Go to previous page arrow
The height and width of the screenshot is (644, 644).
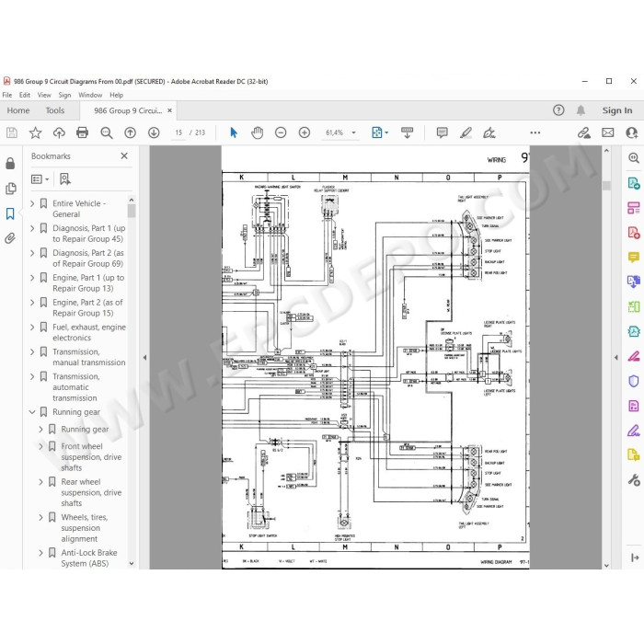coord(131,132)
